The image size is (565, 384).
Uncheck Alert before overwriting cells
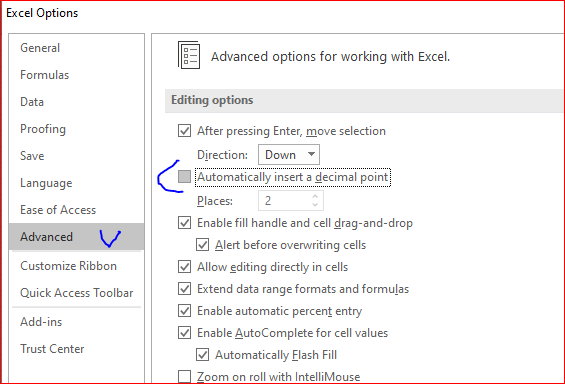[203, 245]
